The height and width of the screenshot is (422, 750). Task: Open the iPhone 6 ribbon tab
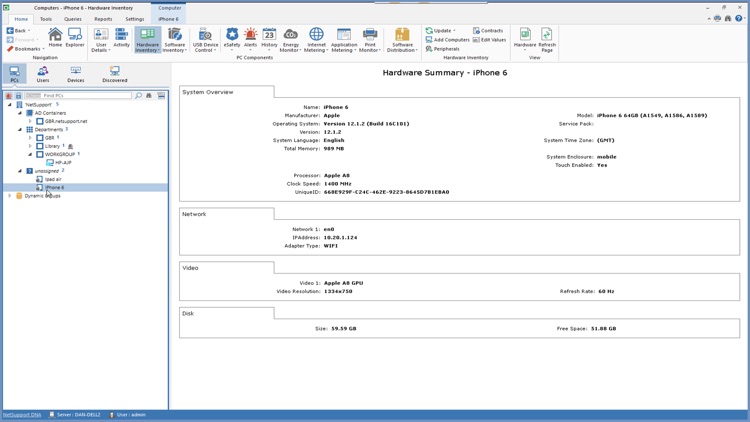click(x=168, y=19)
